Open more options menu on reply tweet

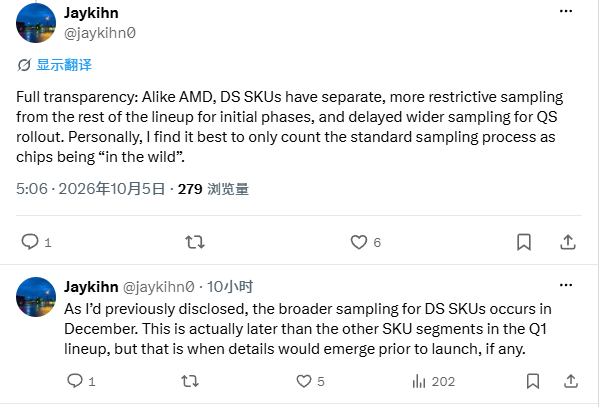(566, 285)
